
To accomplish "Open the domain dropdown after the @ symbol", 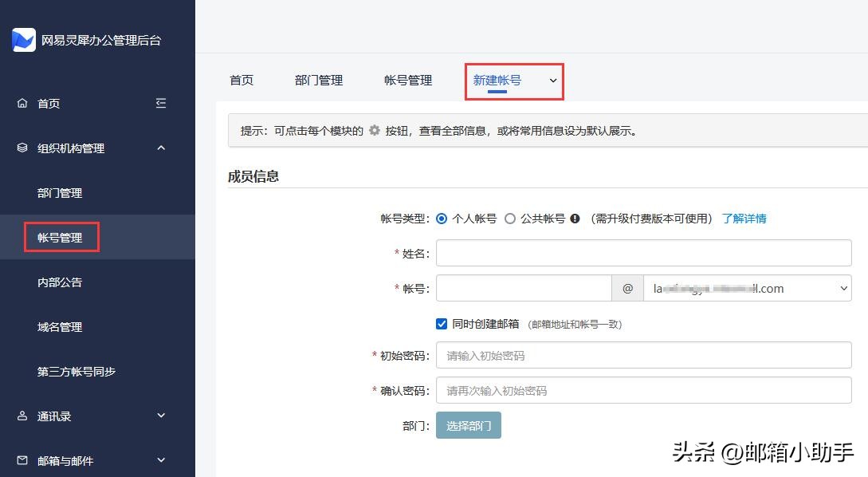I will coord(843,288).
